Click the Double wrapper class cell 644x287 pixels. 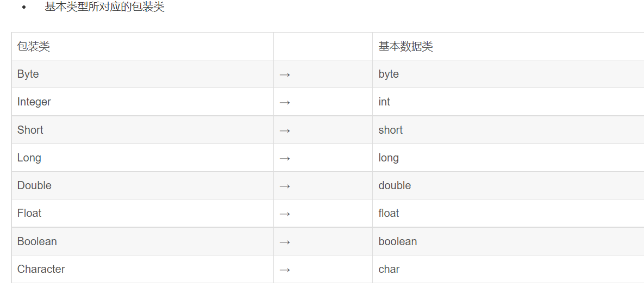coord(142,185)
